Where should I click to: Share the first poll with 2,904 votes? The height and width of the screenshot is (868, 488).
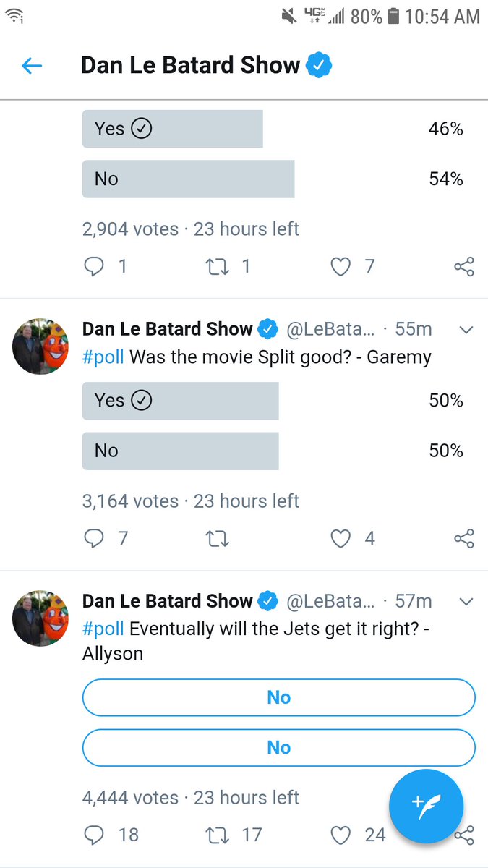(464, 266)
